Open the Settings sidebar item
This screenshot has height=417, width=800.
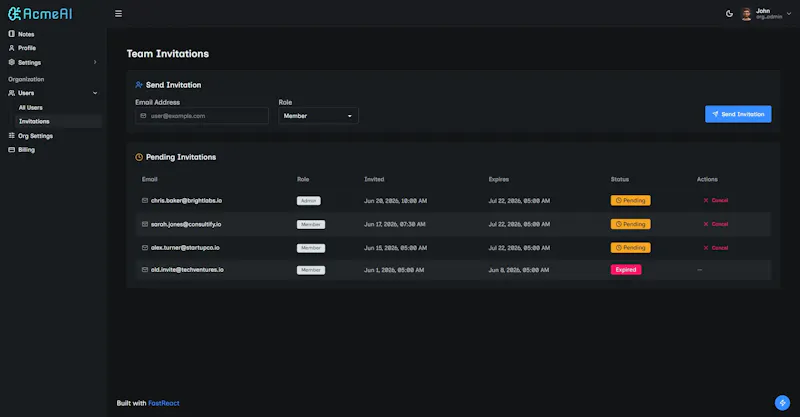tap(53, 62)
